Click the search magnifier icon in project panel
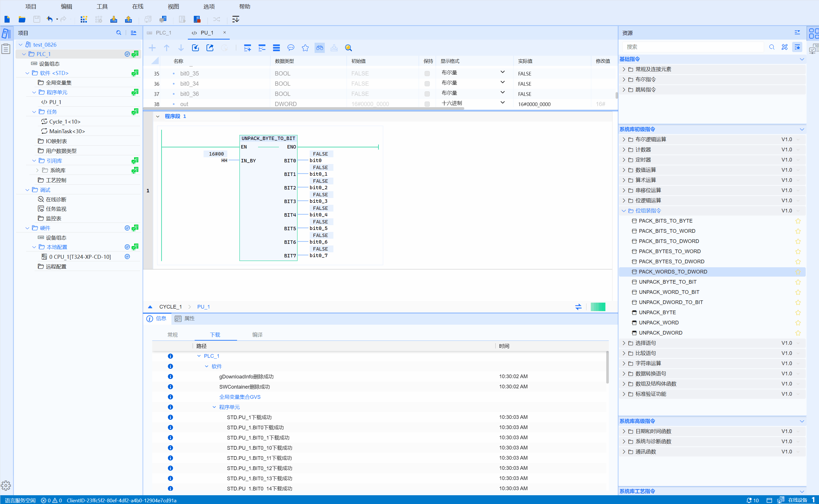The height and width of the screenshot is (504, 819). pos(119,33)
